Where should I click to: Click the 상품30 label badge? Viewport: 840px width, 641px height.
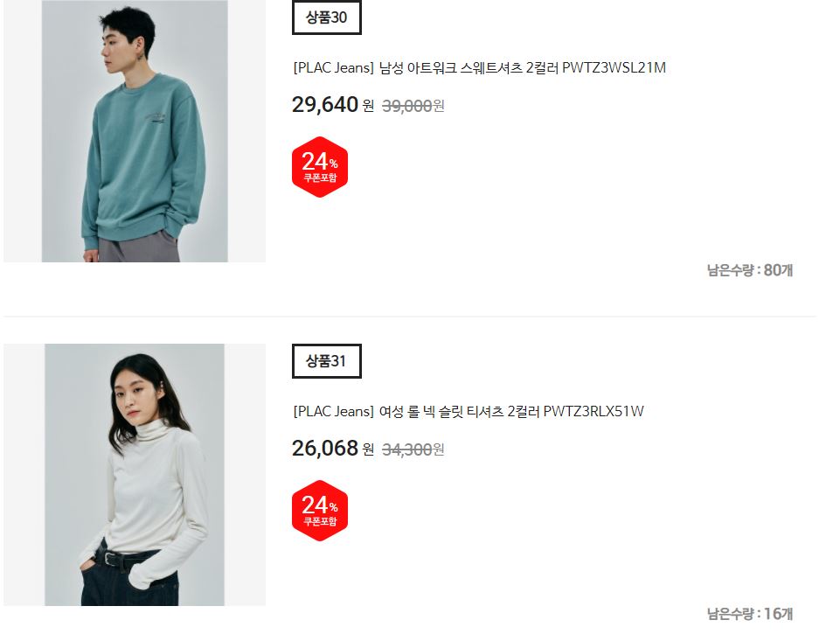[x=327, y=17]
